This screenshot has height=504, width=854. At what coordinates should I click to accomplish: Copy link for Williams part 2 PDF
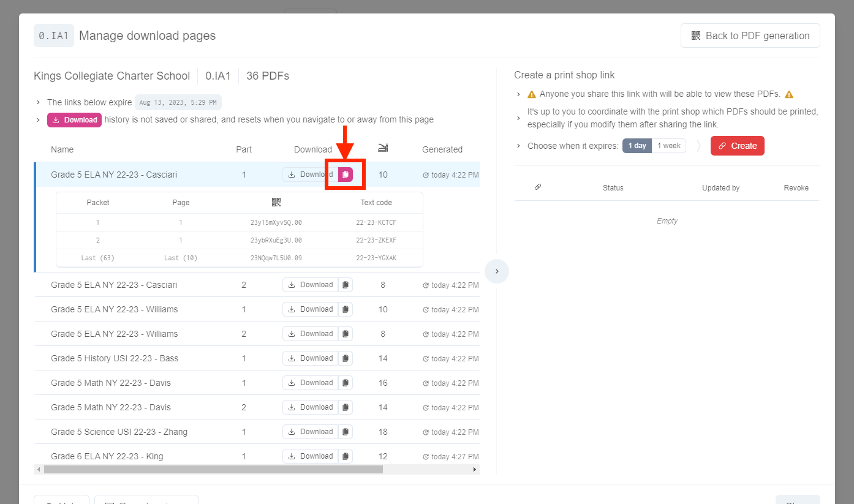[346, 334]
